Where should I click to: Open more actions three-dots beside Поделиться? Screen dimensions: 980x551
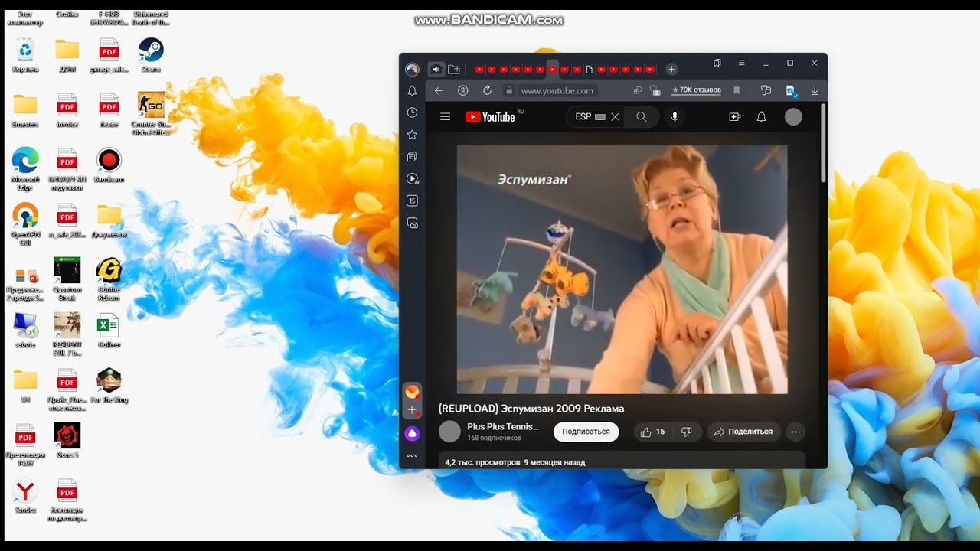point(795,432)
